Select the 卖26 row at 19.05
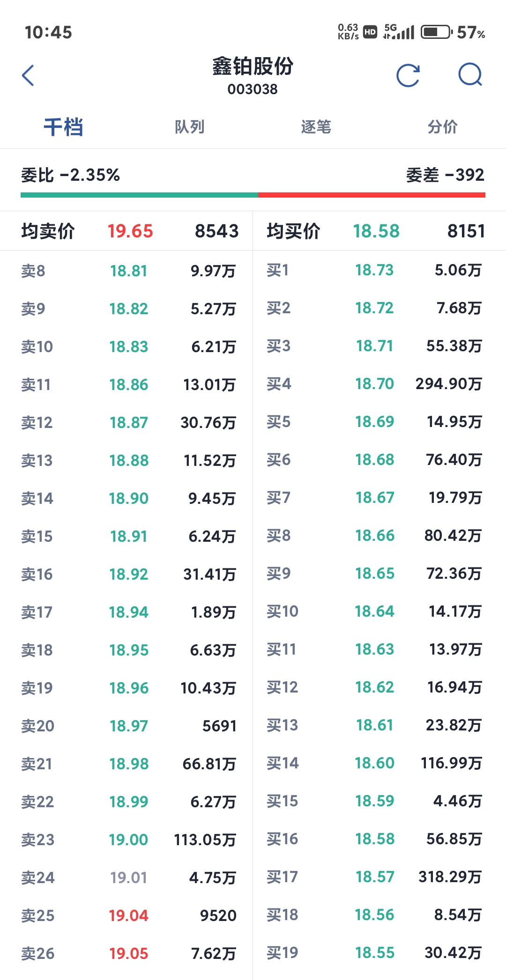Screen dimensions: 506x980 pyautogui.click(x=127, y=953)
